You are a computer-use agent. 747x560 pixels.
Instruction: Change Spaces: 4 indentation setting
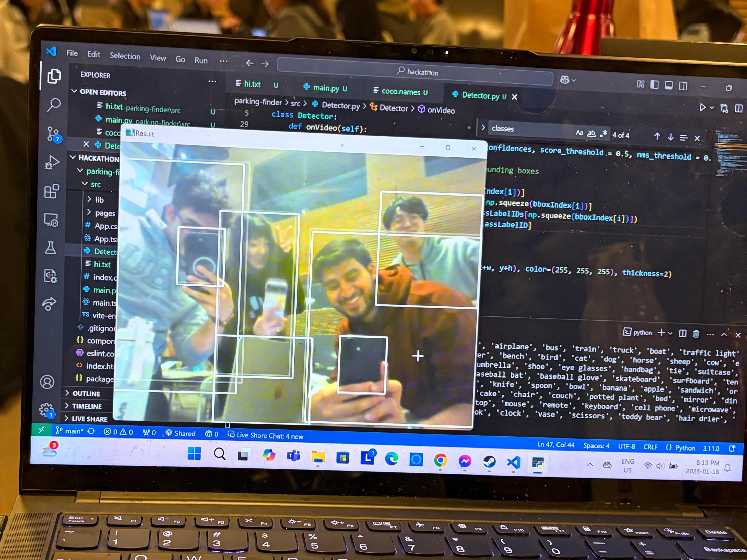[596, 446]
